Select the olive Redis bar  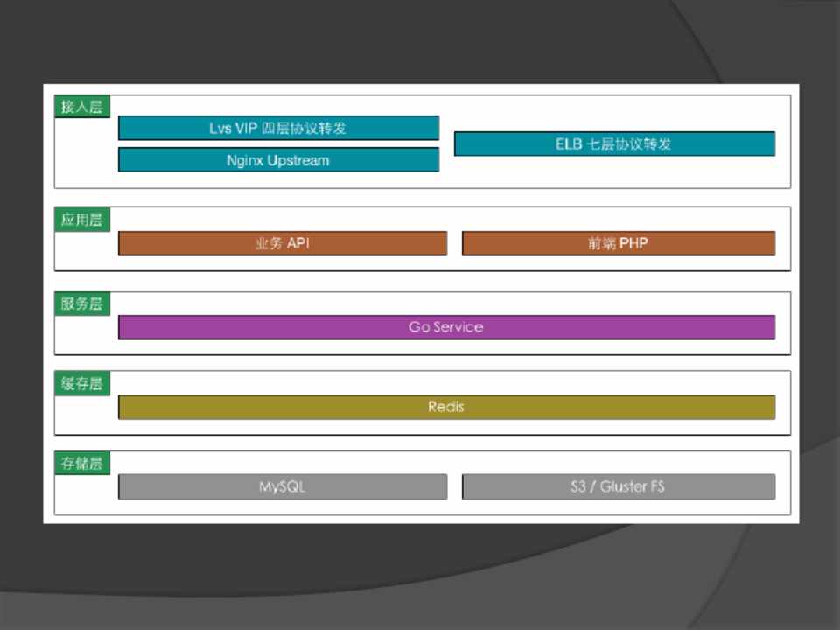tap(446, 407)
